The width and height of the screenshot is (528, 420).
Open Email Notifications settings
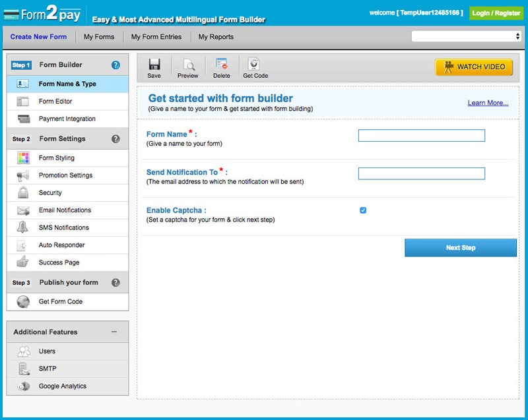[x=67, y=210]
